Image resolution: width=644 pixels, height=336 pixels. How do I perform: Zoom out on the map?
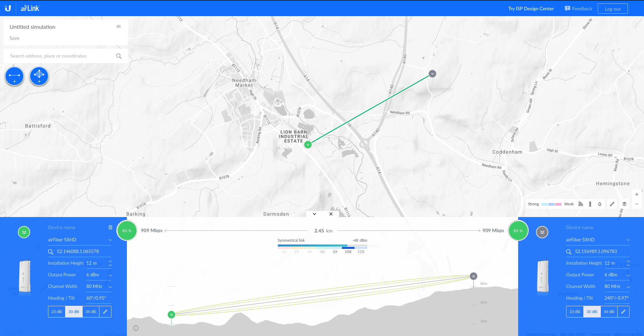637,204
